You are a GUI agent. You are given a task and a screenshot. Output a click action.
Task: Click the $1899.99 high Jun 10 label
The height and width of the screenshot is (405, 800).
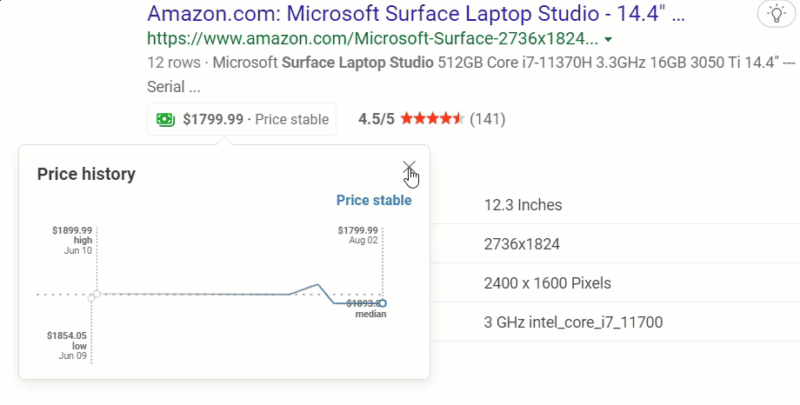coord(72,240)
